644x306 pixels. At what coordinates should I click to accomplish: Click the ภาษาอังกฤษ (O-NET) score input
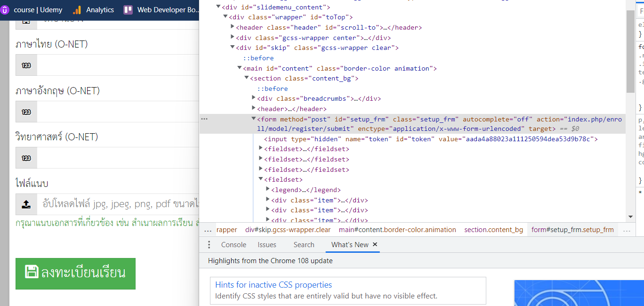point(118,112)
